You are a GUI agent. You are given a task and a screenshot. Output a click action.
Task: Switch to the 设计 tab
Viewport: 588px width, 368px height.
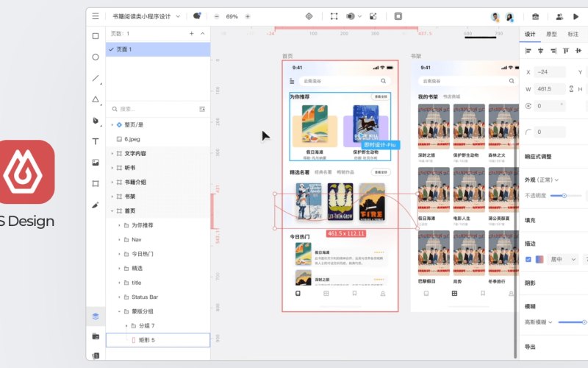[530, 34]
